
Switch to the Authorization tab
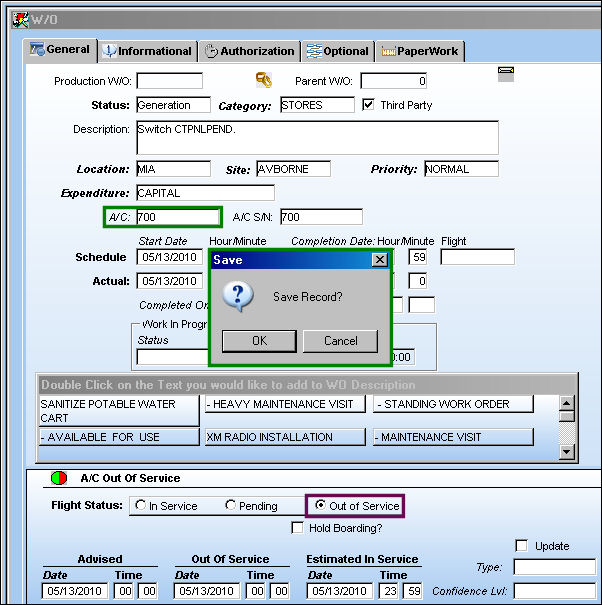(x=249, y=51)
